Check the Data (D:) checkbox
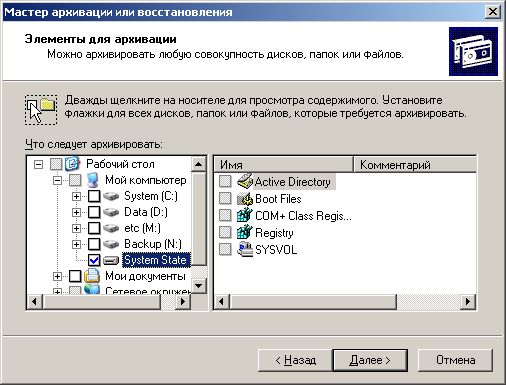 [94, 212]
